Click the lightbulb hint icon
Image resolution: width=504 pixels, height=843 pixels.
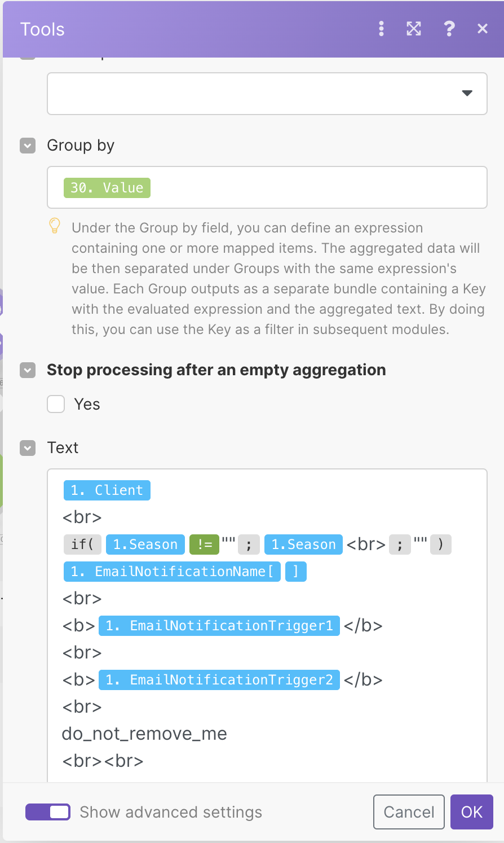point(55,226)
